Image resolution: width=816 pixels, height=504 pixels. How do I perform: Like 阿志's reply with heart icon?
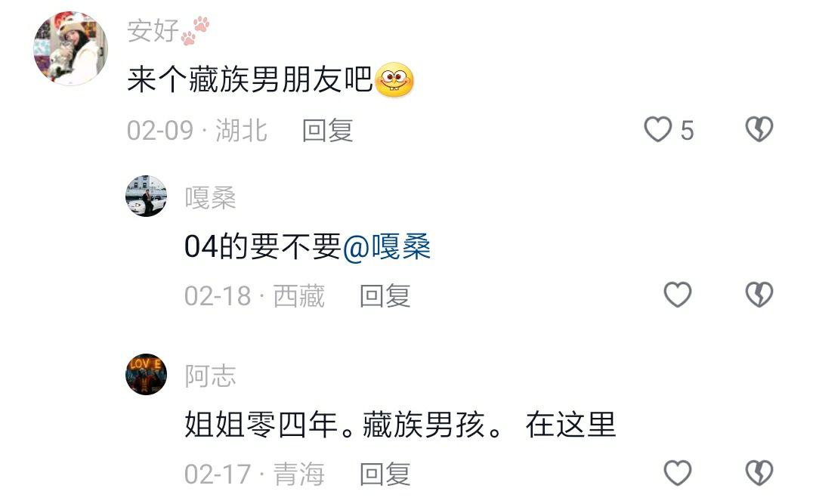pyautogui.click(x=678, y=473)
